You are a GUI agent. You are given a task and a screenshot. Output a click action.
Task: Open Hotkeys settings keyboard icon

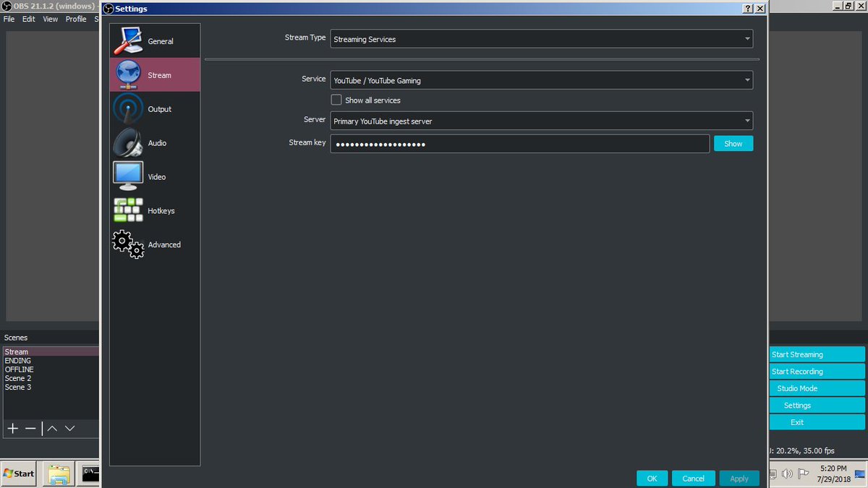(x=128, y=210)
